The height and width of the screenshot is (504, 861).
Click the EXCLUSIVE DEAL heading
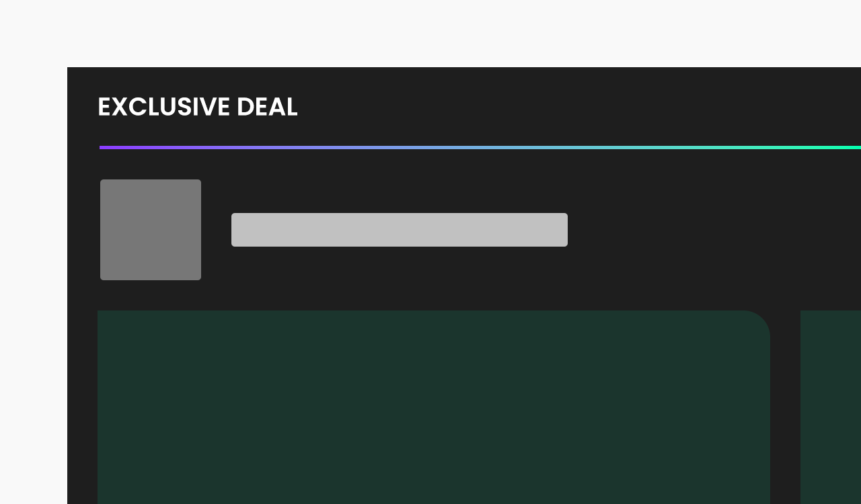pos(198,107)
